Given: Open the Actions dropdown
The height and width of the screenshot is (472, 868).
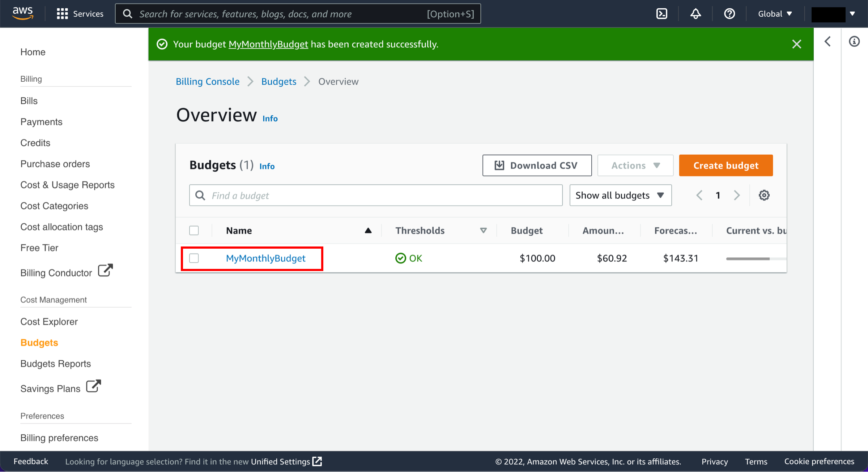Looking at the screenshot, I should coord(635,166).
